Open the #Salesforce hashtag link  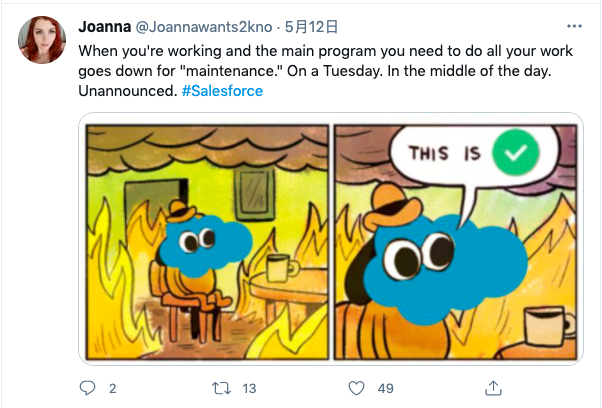tap(223, 91)
